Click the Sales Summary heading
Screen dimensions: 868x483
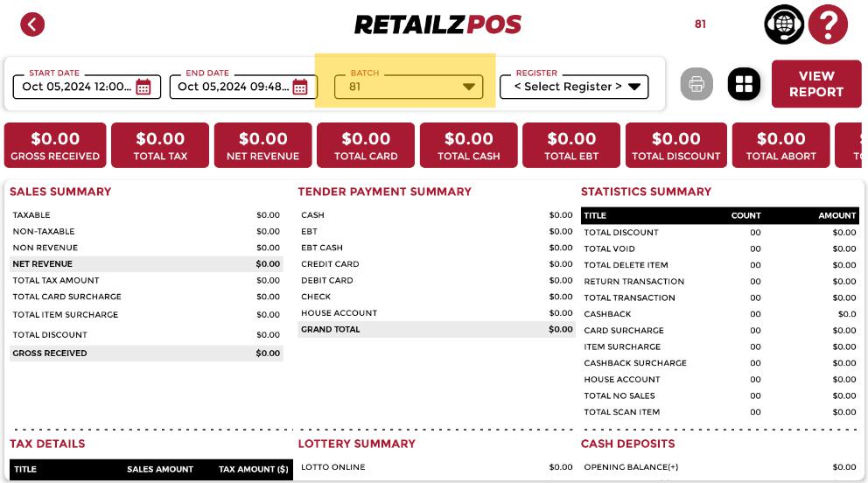(x=60, y=192)
